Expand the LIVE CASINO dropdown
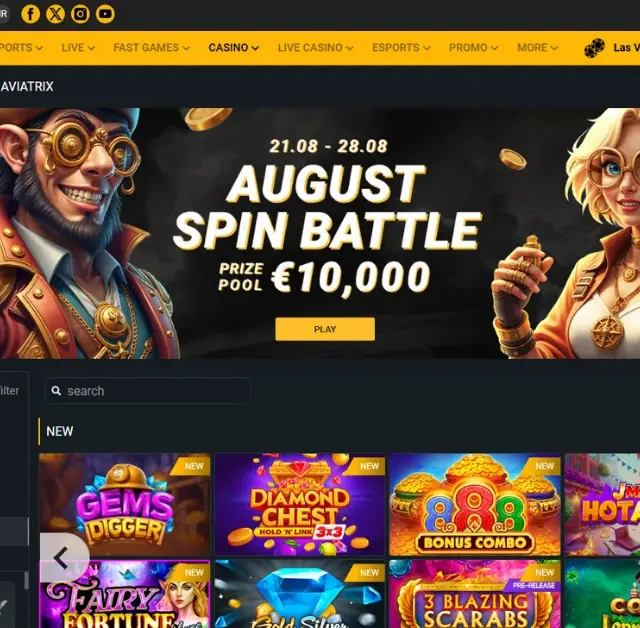This screenshot has width=640, height=628. [x=315, y=48]
